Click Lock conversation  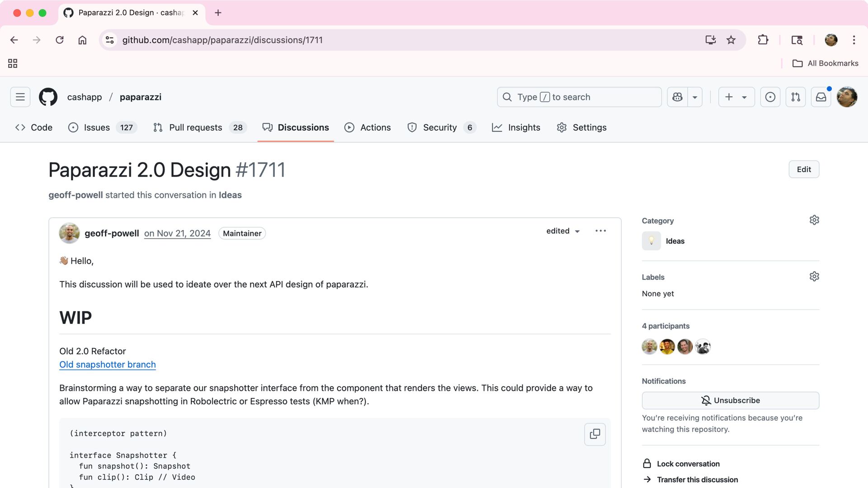681,464
